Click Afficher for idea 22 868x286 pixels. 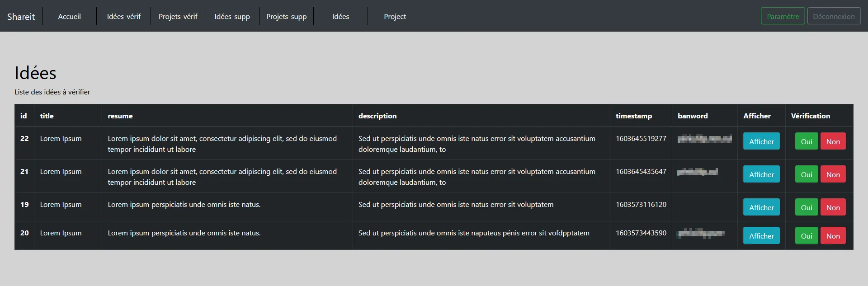click(761, 141)
